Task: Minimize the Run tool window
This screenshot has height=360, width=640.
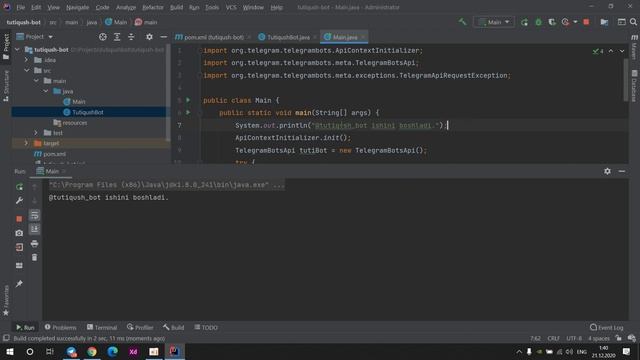Action: [x=622, y=171]
